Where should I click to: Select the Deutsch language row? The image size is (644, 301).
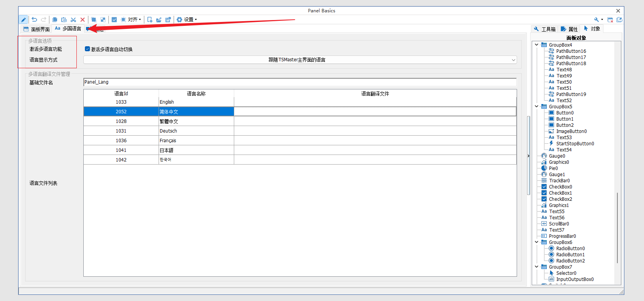click(x=300, y=131)
